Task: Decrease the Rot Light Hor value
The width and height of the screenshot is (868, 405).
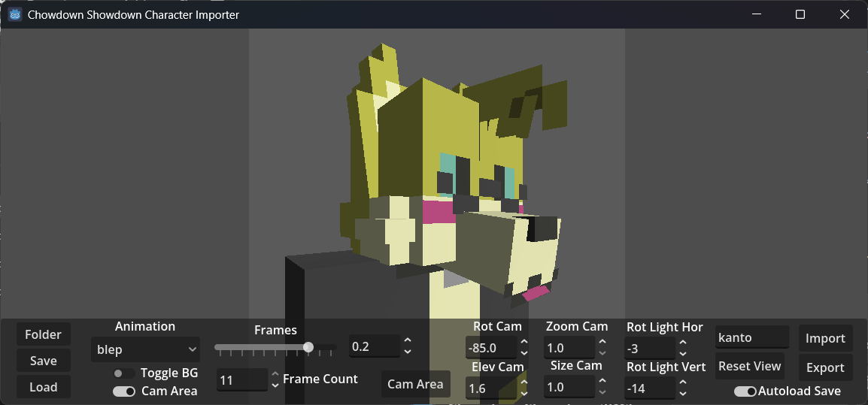Action: [682, 354]
